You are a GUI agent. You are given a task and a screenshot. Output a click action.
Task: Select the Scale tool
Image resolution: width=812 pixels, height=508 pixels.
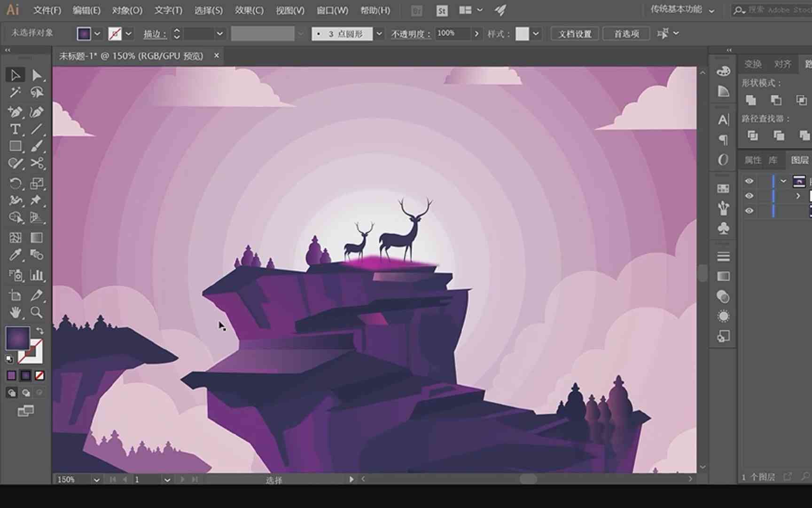tap(37, 183)
